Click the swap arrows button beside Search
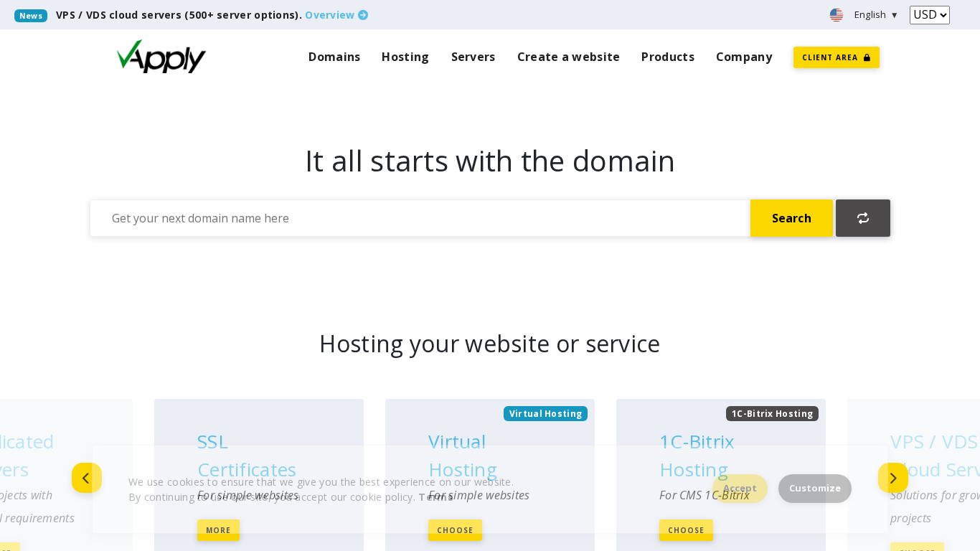The width and height of the screenshot is (980, 551). pyautogui.click(x=863, y=218)
